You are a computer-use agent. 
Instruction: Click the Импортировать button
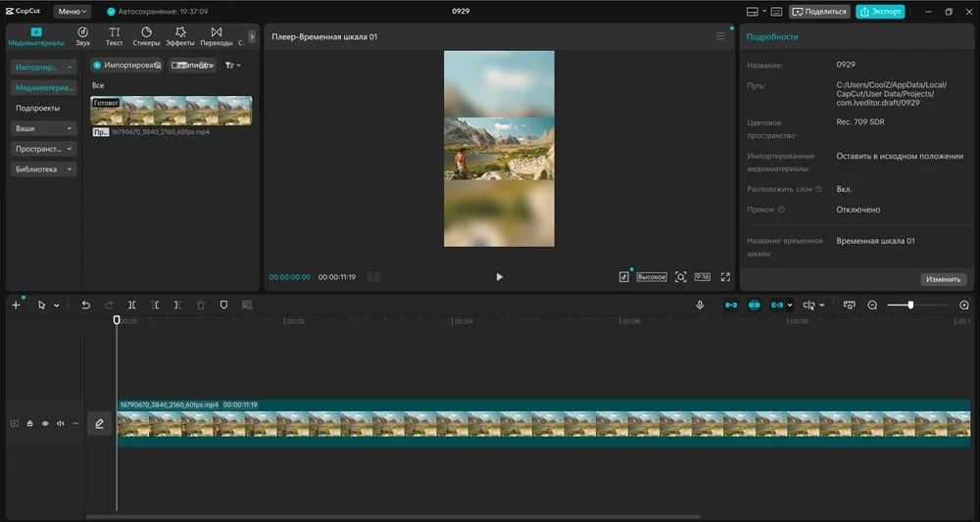[126, 65]
